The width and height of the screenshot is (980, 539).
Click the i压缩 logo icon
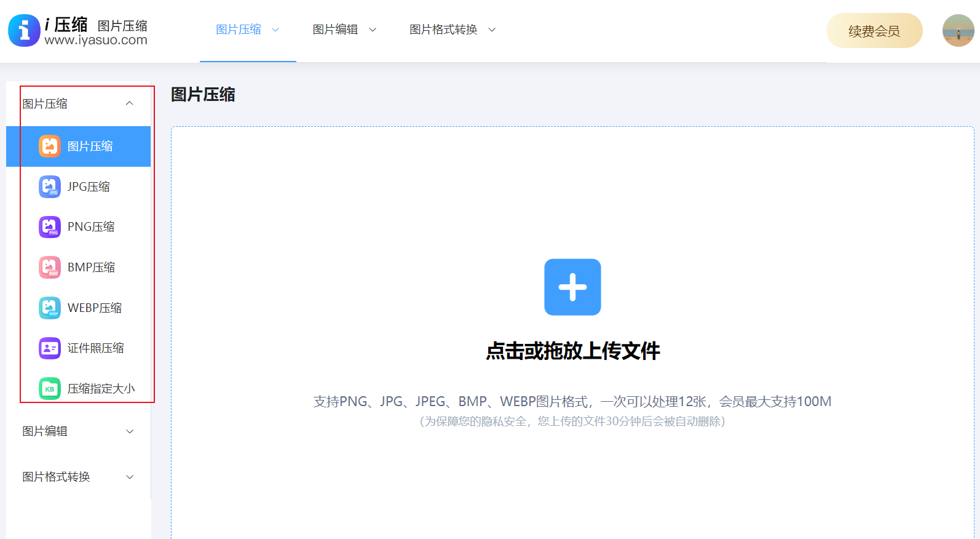(x=24, y=30)
